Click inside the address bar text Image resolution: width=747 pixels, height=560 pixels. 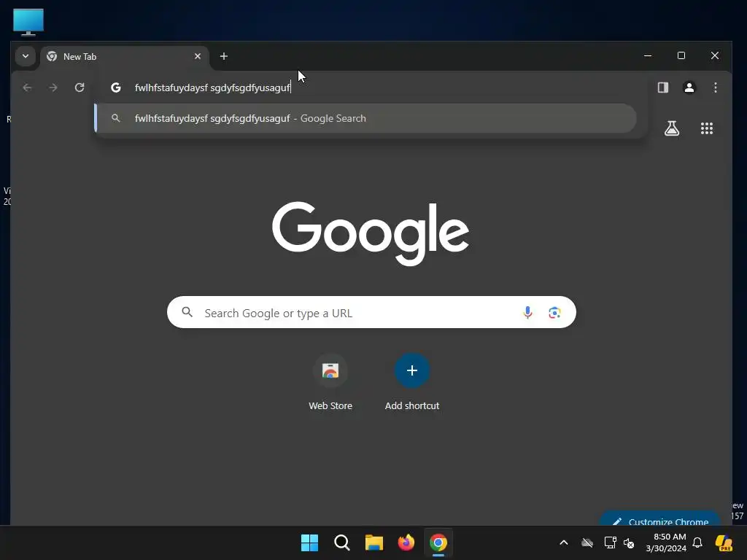click(212, 87)
